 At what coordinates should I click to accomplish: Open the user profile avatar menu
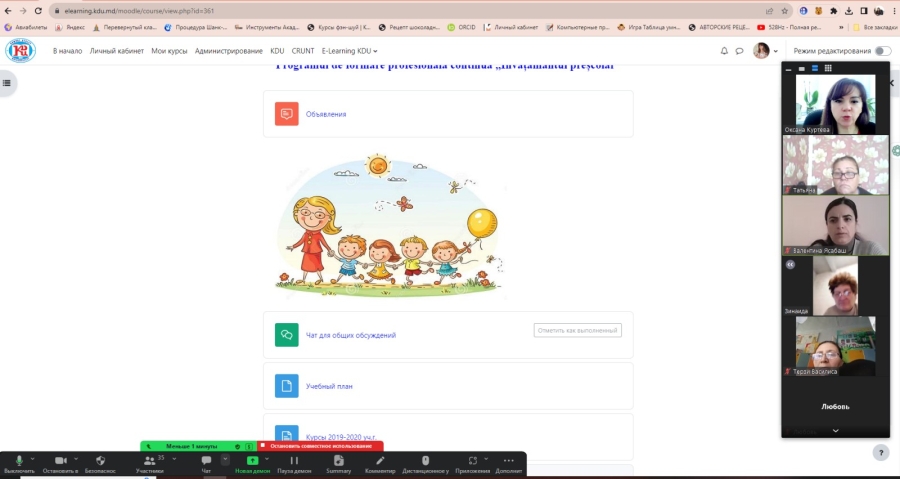(762, 51)
